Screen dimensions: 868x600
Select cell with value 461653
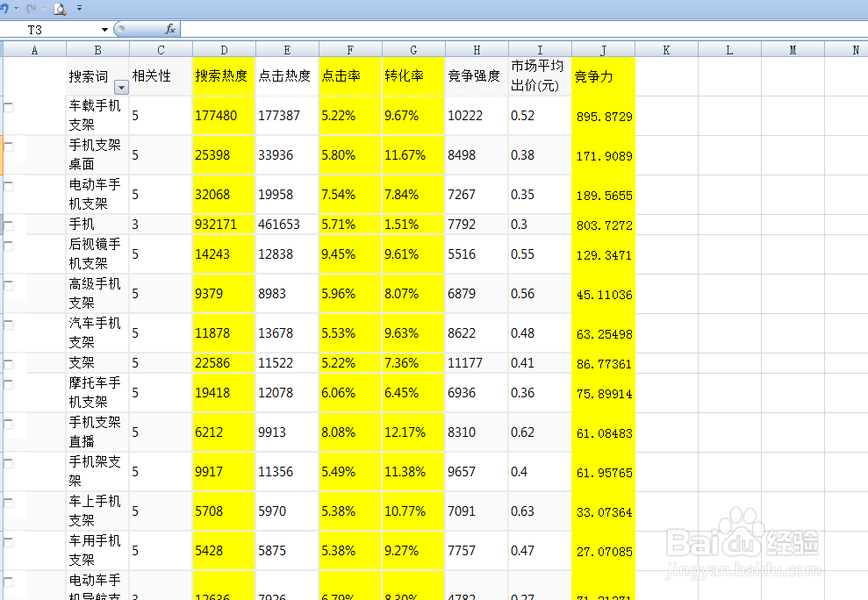coord(287,225)
